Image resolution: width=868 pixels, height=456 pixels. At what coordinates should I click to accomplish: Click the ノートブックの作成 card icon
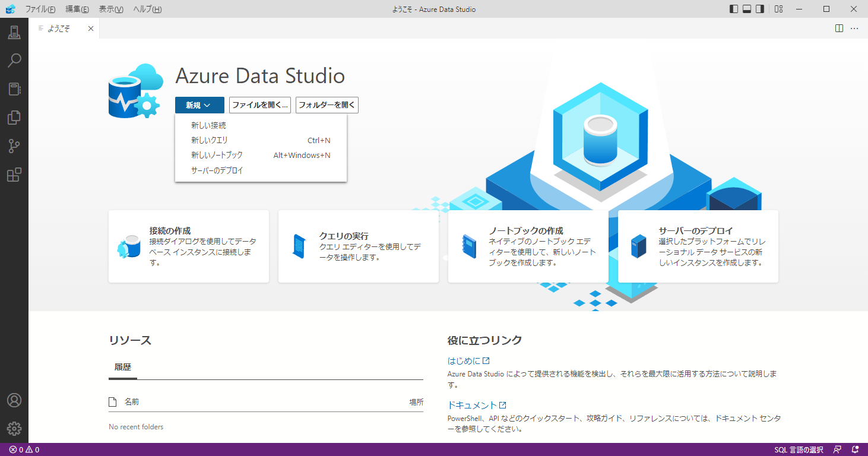(x=469, y=246)
